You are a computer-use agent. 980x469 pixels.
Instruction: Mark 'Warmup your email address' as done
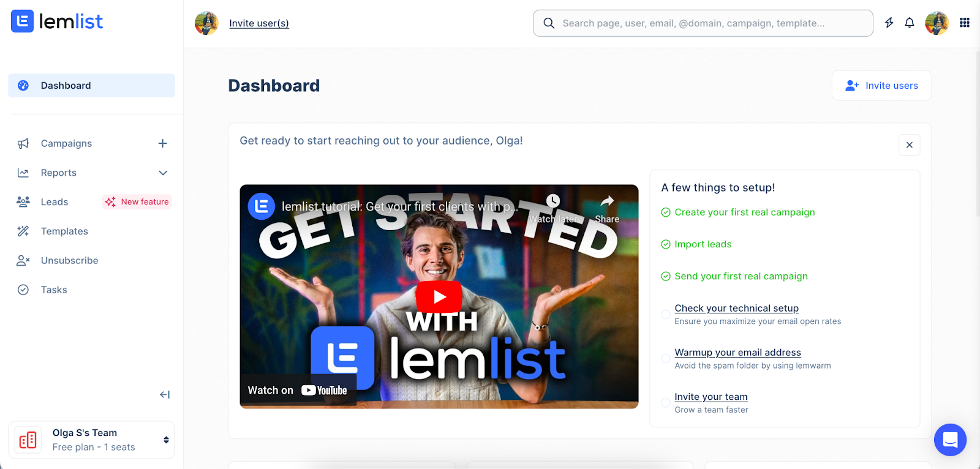tap(665, 358)
